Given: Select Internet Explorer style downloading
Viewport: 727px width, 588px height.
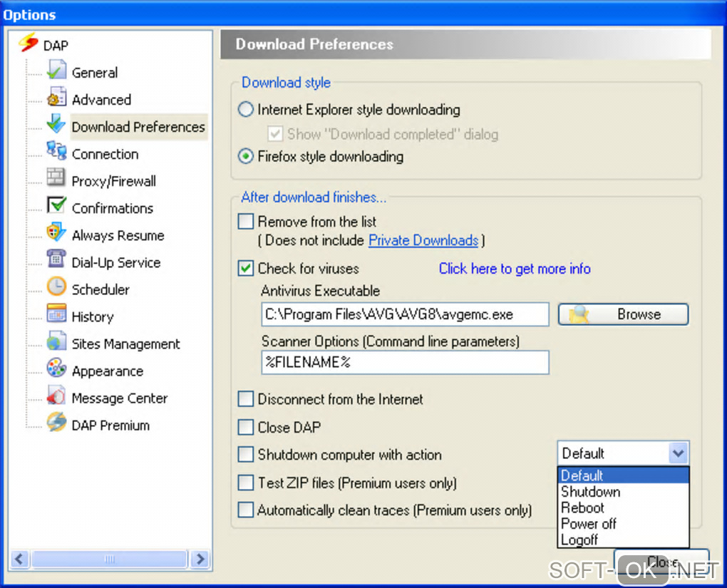Looking at the screenshot, I should point(246,110).
